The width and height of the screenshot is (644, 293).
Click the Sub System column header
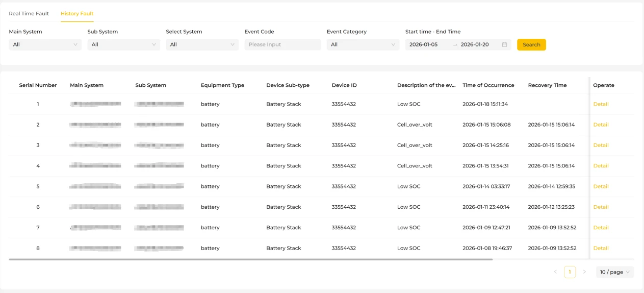(x=151, y=85)
